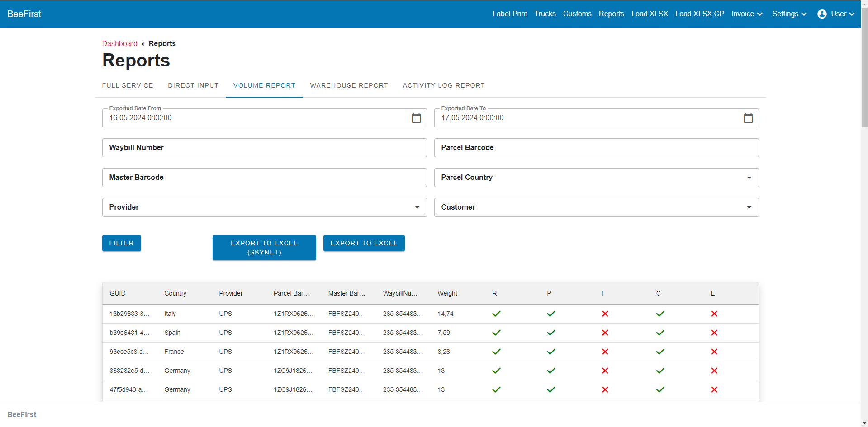Click R checkmark in France row
The width and height of the screenshot is (868, 427).
pos(496,352)
